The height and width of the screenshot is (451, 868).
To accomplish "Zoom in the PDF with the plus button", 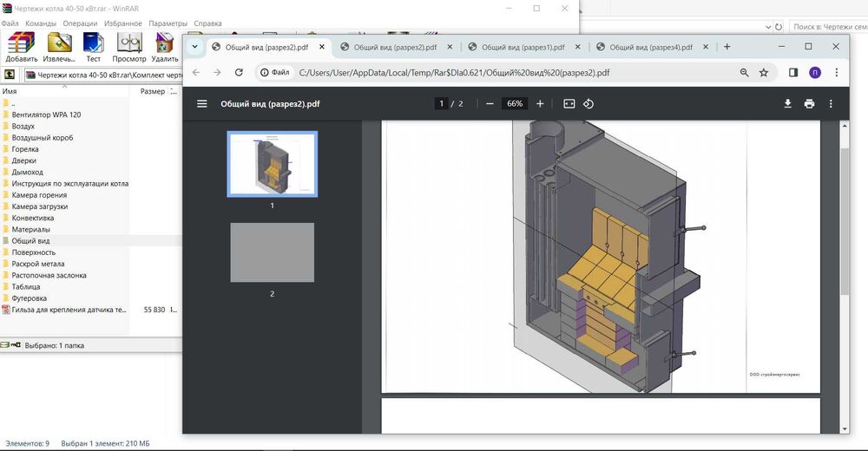I will coord(540,103).
